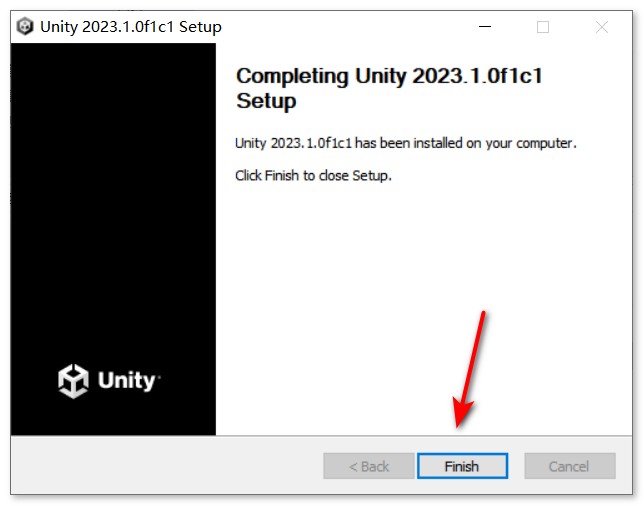This screenshot has width=644, height=506.
Task: Click the word Setup under the heading
Action: pyautogui.click(x=266, y=101)
